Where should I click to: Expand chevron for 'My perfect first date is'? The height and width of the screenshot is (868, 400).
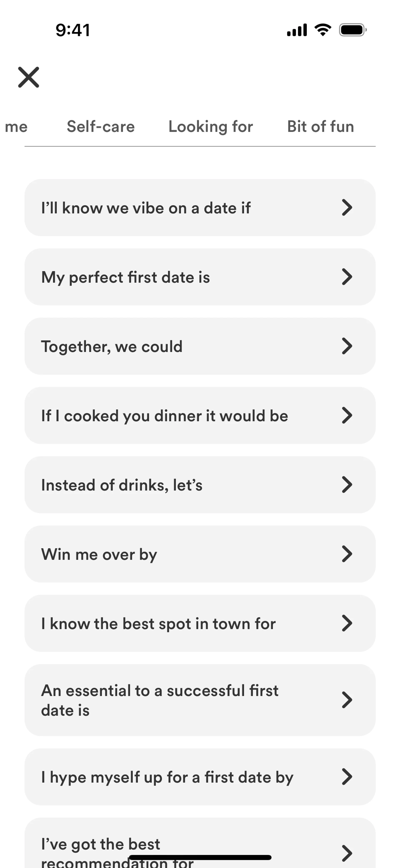coord(347,277)
